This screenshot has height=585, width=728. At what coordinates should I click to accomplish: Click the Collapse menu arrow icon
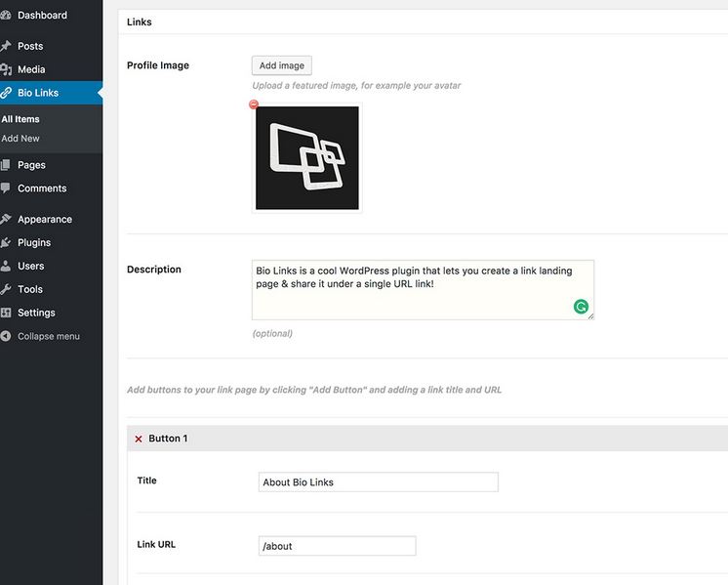[6, 336]
